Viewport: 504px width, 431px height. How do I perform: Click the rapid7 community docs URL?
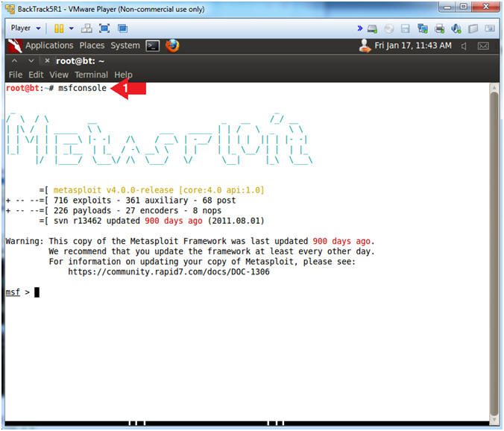[168, 272]
